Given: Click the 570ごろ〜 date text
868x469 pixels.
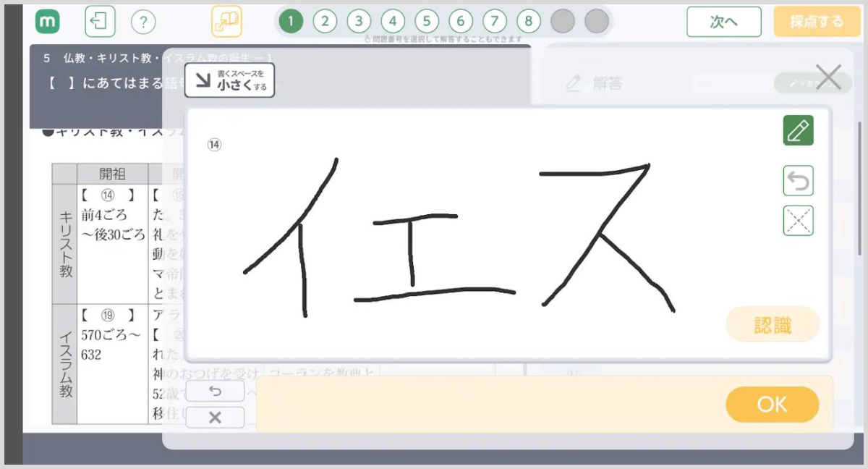Looking at the screenshot, I should pyautogui.click(x=111, y=335).
